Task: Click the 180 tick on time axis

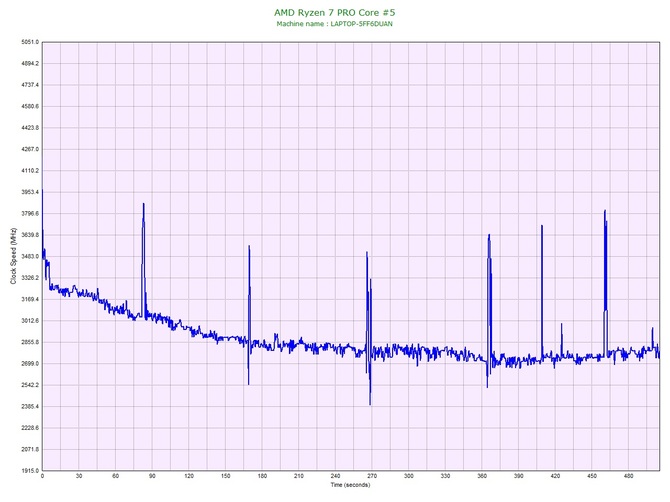Action: (262, 476)
